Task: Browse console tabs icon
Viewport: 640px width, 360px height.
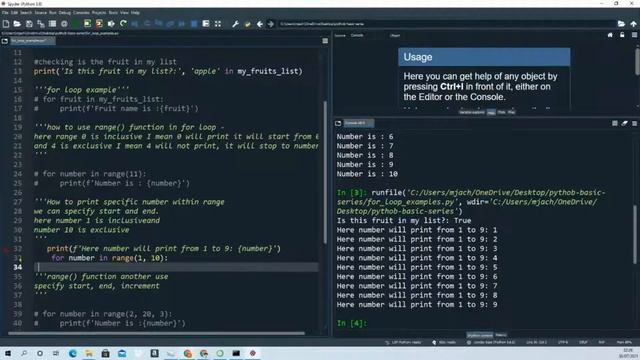Action: pos(338,123)
